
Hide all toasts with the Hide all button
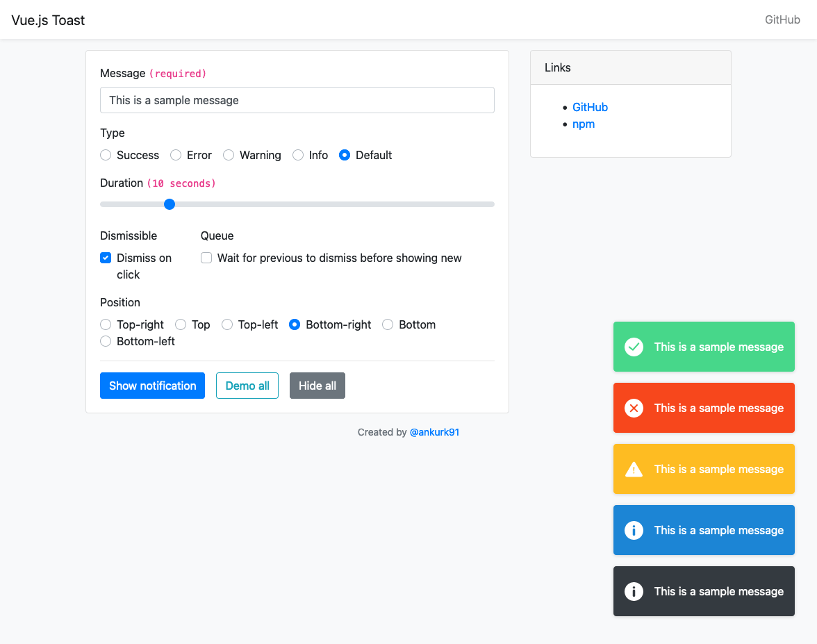317,386
